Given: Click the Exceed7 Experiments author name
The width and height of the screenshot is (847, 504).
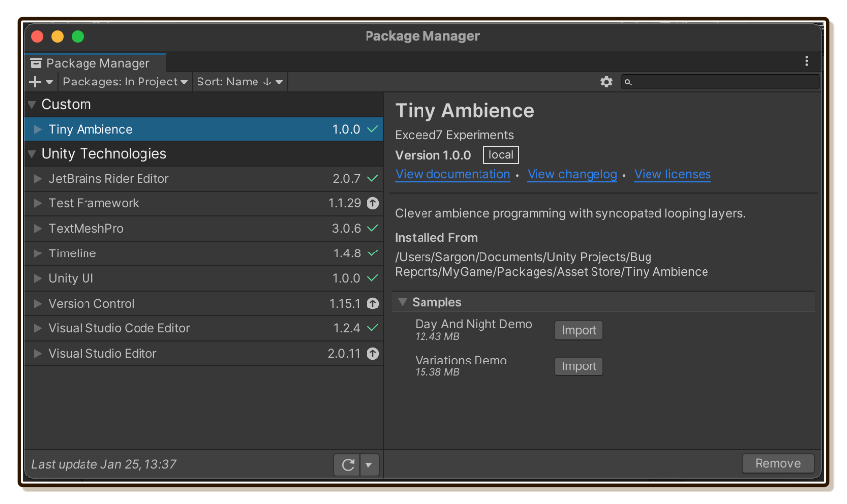Looking at the screenshot, I should pyautogui.click(x=454, y=135).
